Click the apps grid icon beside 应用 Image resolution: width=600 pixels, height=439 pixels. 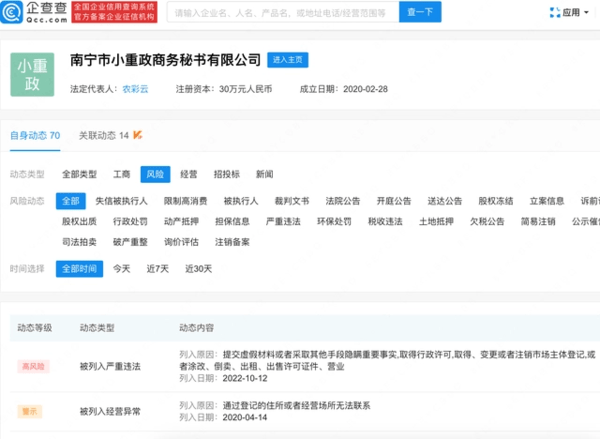(x=554, y=13)
